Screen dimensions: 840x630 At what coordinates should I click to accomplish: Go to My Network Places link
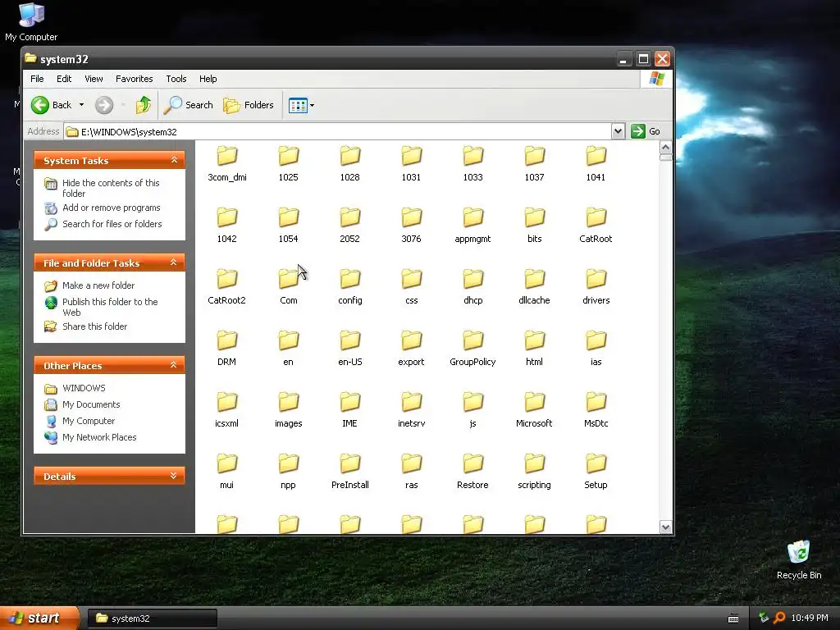(99, 437)
